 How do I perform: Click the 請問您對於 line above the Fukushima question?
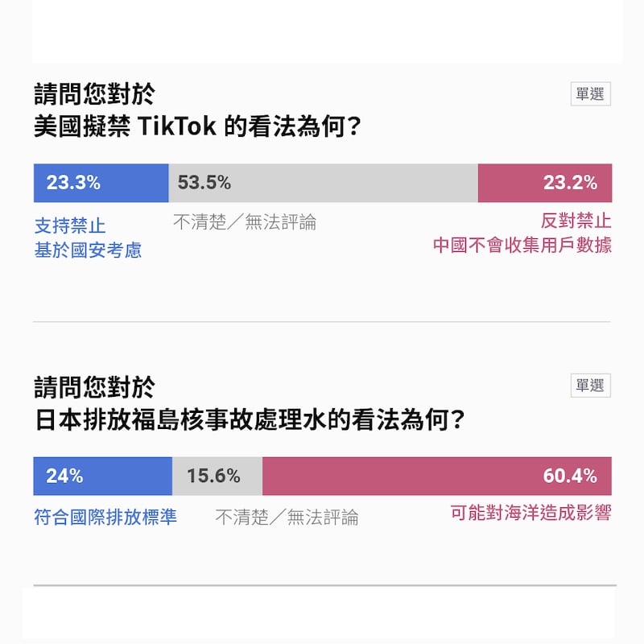click(x=93, y=387)
